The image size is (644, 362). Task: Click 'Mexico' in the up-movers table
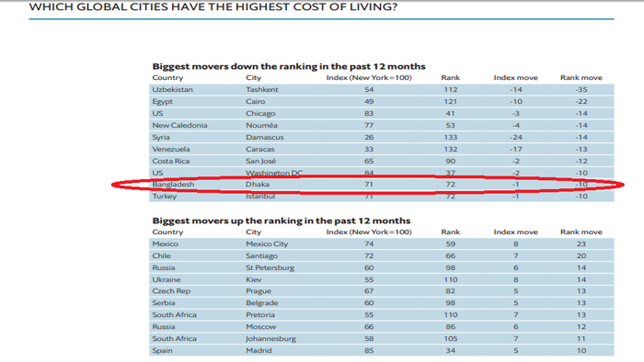click(165, 243)
